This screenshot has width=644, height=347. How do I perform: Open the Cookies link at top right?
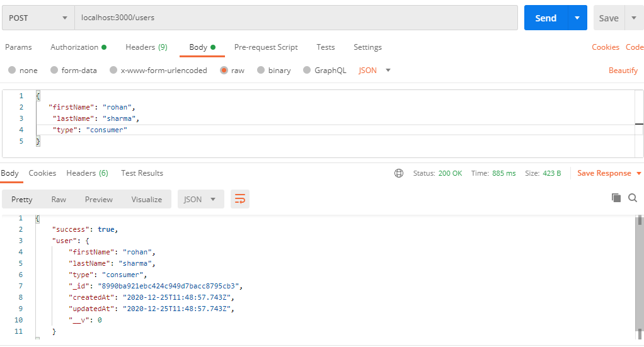[606, 47]
